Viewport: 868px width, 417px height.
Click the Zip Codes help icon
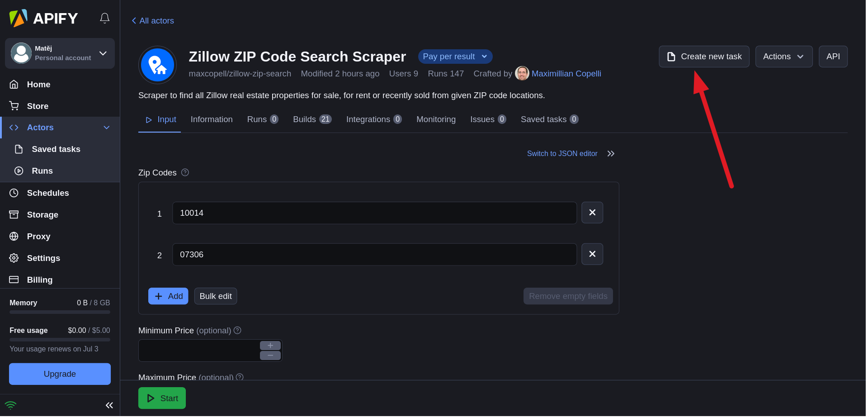(x=185, y=173)
